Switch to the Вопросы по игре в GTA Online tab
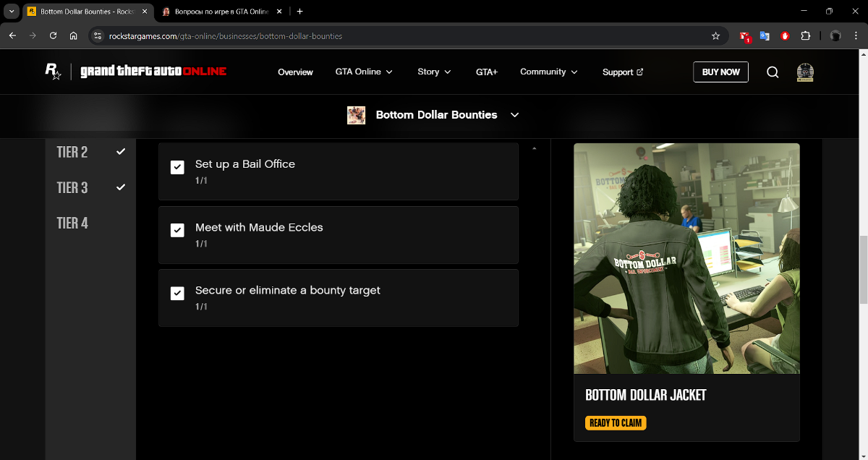Image resolution: width=868 pixels, height=460 pixels. [x=222, y=12]
